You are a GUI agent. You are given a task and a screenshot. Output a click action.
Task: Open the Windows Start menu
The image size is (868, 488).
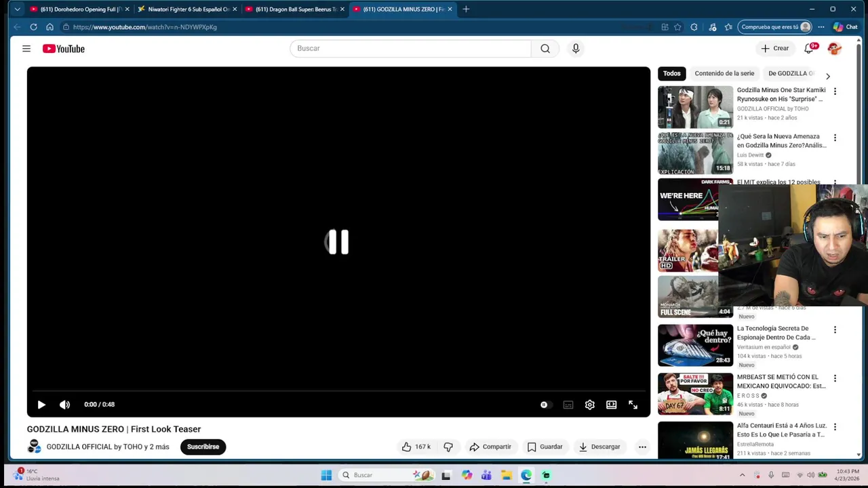point(326,475)
